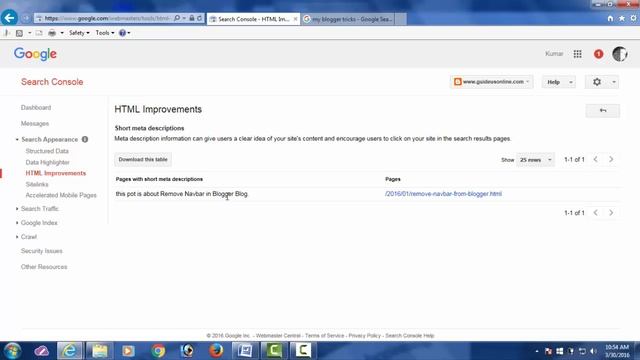The image size is (640, 360).
Task: Open the dropdown arrow beside settings gear
Action: [x=613, y=82]
